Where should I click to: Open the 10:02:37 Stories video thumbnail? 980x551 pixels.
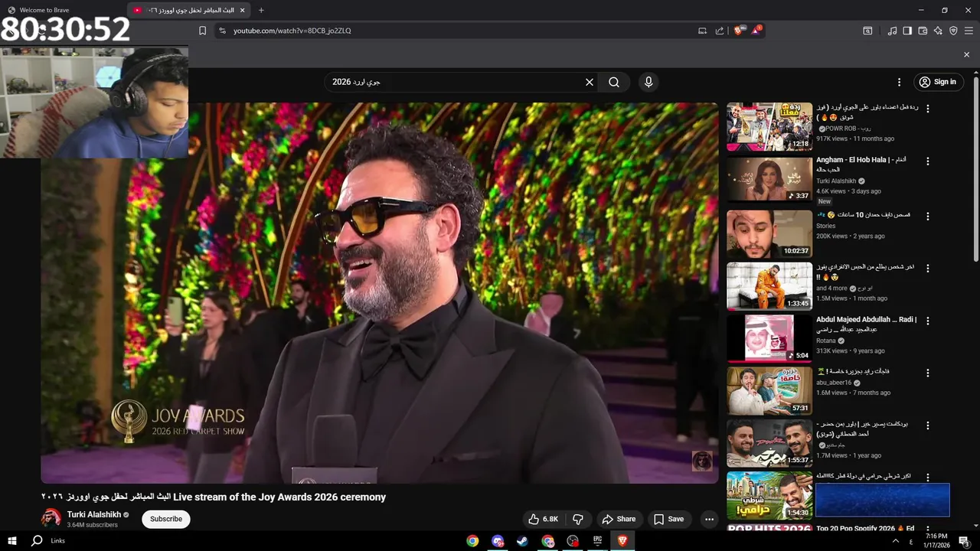(x=769, y=234)
